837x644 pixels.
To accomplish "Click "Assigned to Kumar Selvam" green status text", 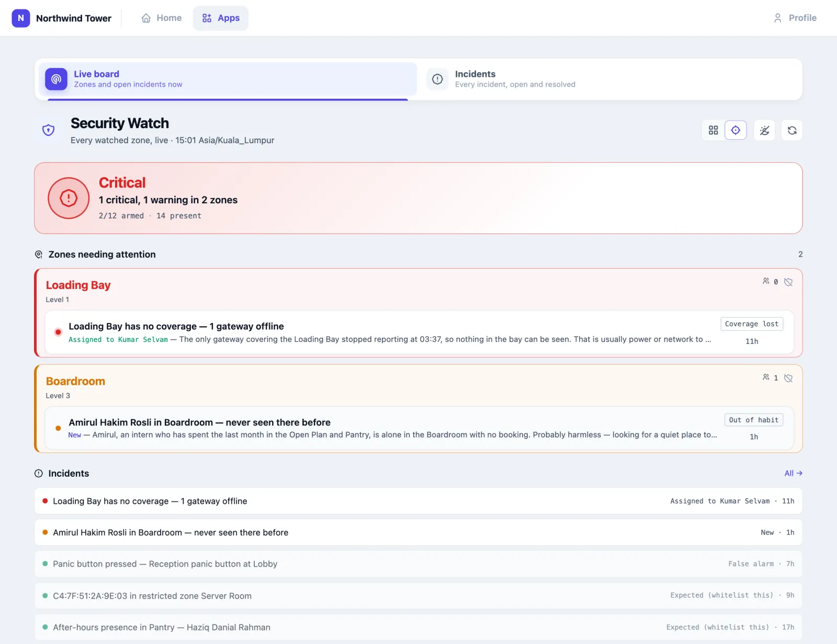I will pos(118,340).
